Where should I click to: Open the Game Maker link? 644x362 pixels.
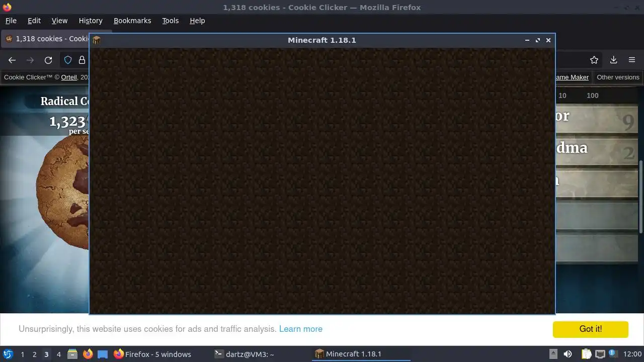tap(572, 77)
